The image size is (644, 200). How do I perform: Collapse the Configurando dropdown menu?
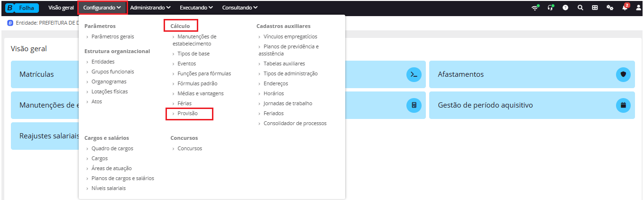pyautogui.click(x=102, y=8)
